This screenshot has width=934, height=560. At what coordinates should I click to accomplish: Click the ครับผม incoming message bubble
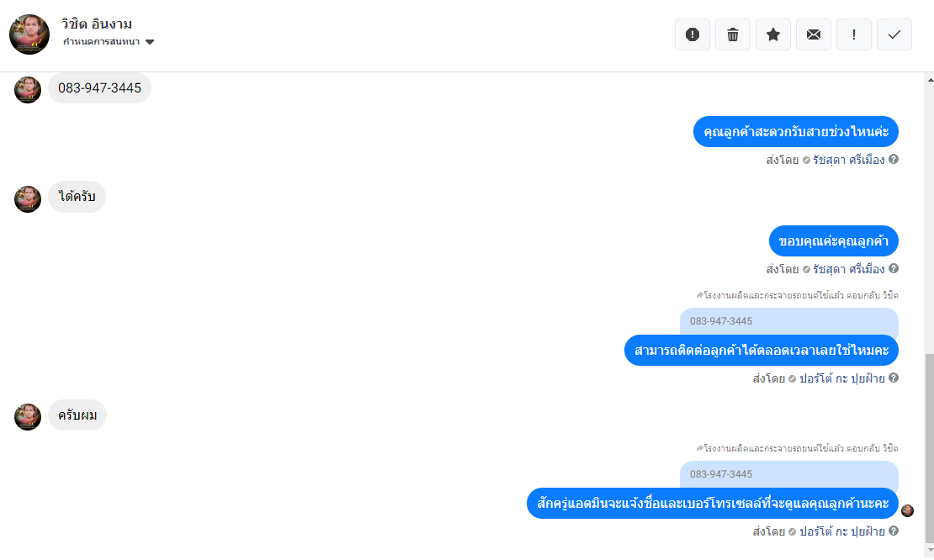[x=77, y=415]
